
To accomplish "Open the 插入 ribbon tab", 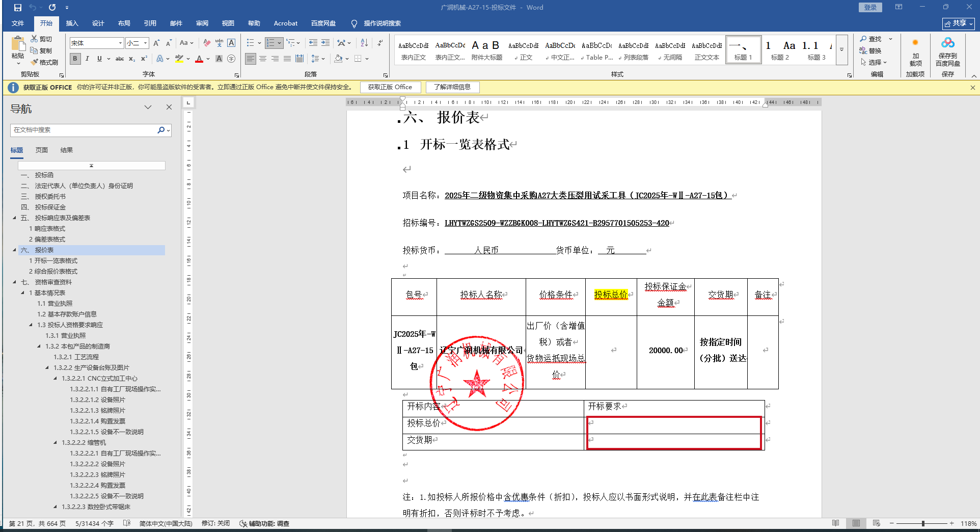I will click(x=72, y=23).
